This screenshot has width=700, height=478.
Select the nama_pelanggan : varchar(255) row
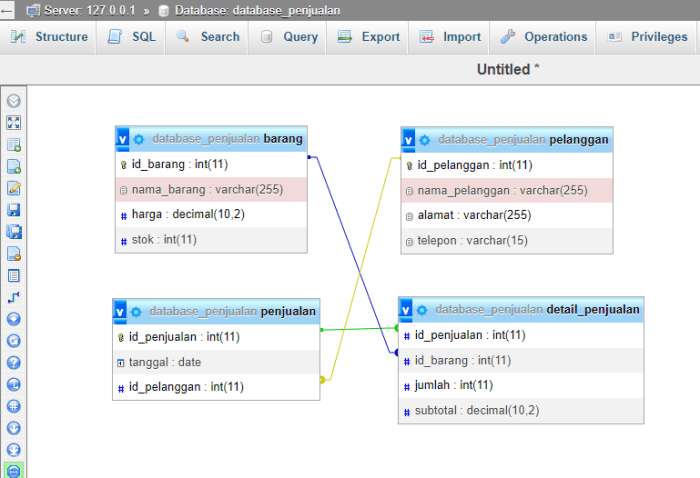click(x=507, y=191)
